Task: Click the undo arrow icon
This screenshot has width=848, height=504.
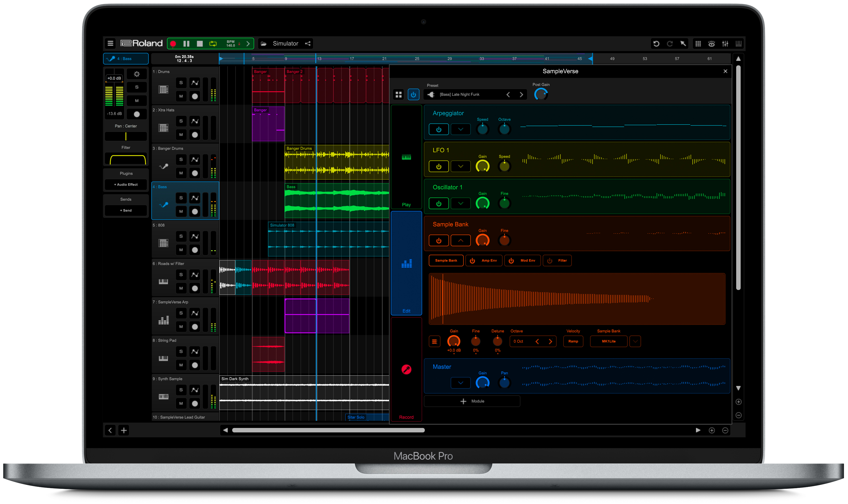Action: (656, 43)
